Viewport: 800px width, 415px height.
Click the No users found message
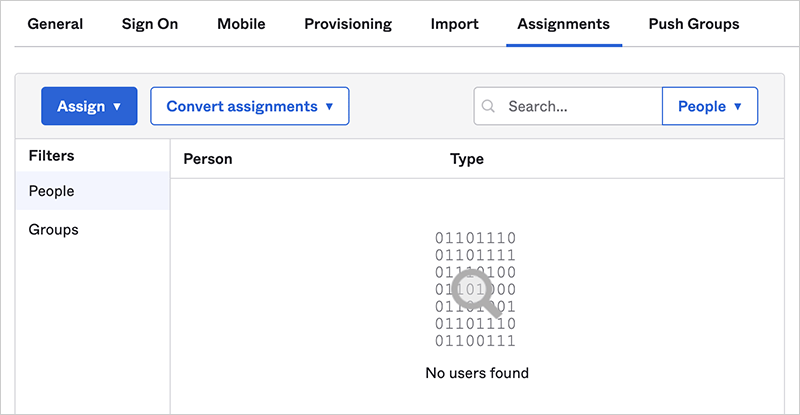(476, 373)
